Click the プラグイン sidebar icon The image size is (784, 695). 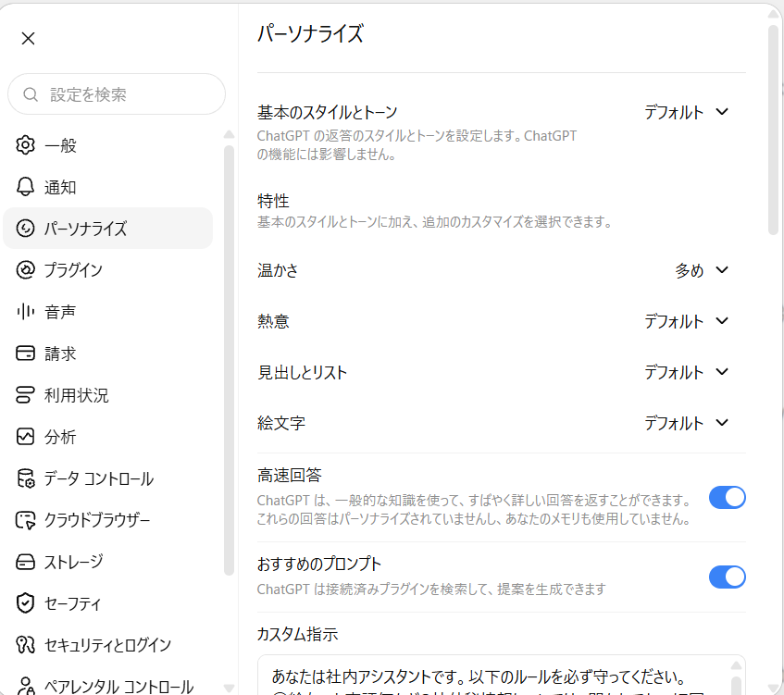pyautogui.click(x=25, y=269)
